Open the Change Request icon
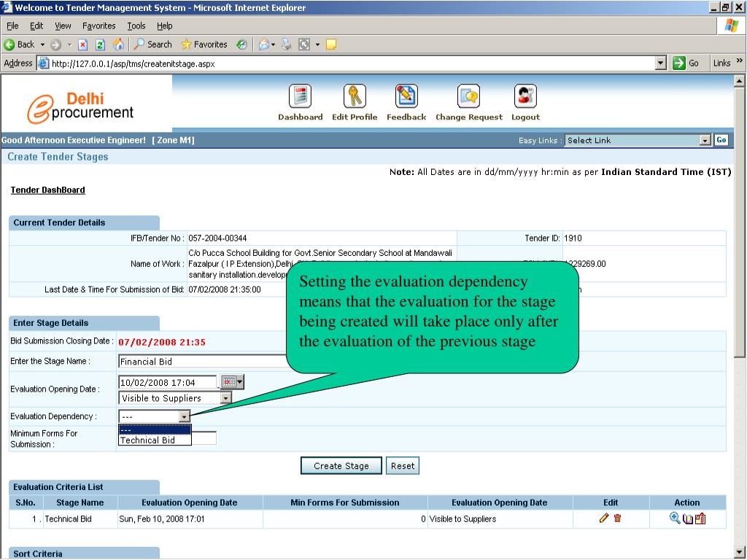This screenshot has width=747, height=560. point(469,96)
